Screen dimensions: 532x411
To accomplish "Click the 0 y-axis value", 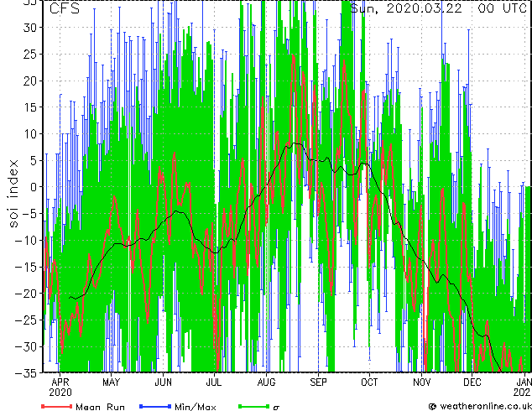I will coord(34,187).
